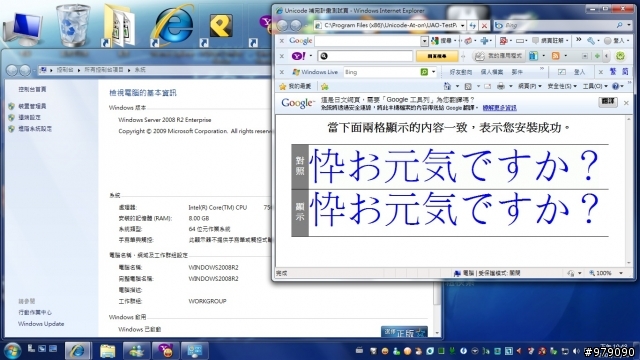This screenshot has height=360, width=640.
Task: Click the IE address bar path field
Action: (x=386, y=25)
